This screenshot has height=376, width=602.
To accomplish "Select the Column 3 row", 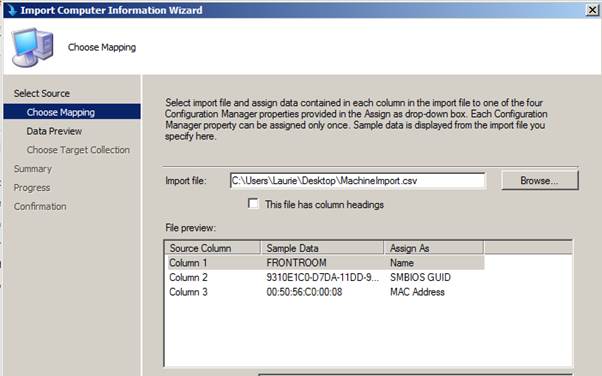I will [326, 292].
